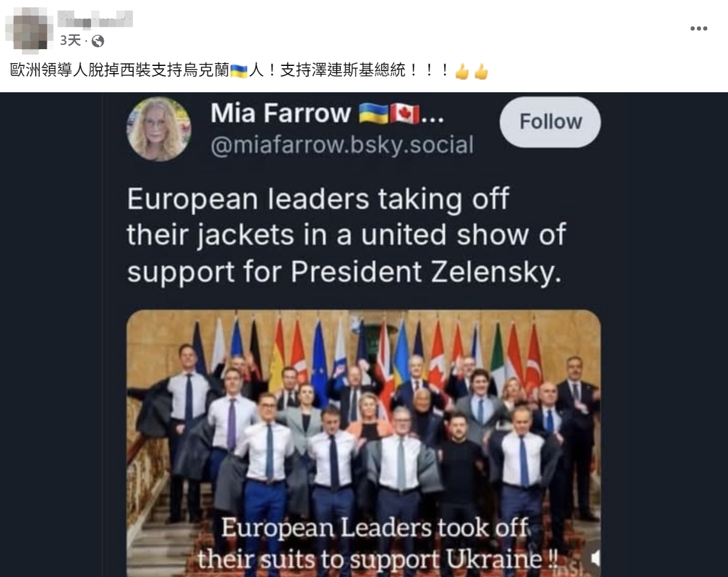The width and height of the screenshot is (728, 577).
Task: Click the Canadian flag beside Mia Farrow
Action: 404,113
